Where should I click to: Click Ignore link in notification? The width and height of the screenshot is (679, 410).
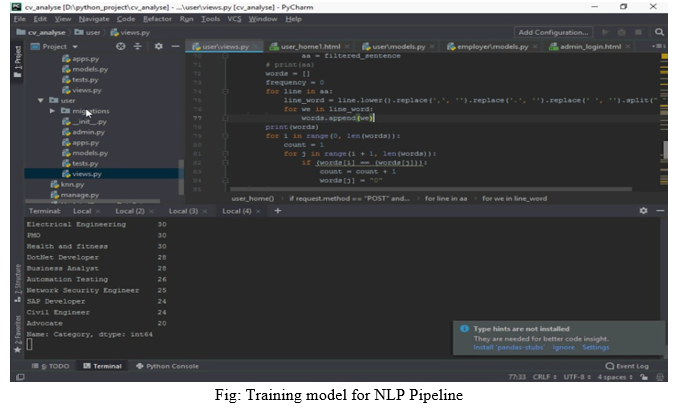tap(563, 347)
